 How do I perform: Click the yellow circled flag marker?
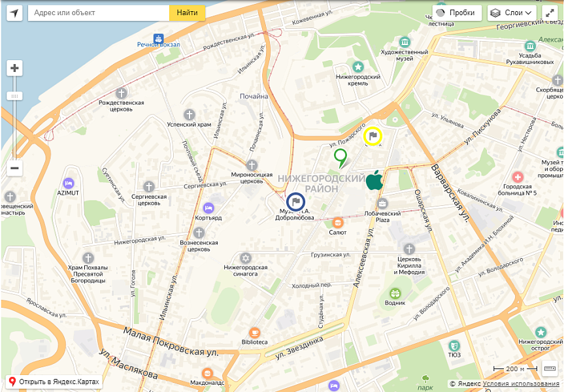pyautogui.click(x=373, y=136)
